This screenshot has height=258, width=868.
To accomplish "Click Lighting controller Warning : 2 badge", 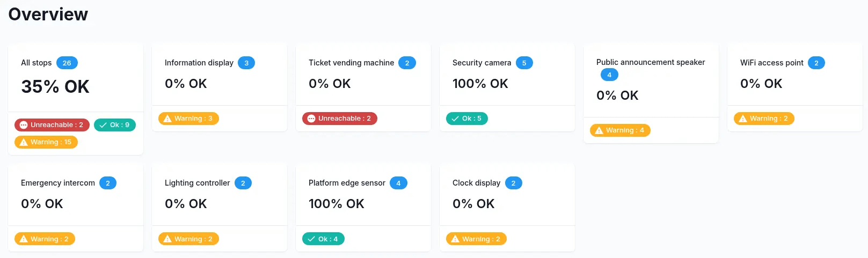I will point(188,239).
